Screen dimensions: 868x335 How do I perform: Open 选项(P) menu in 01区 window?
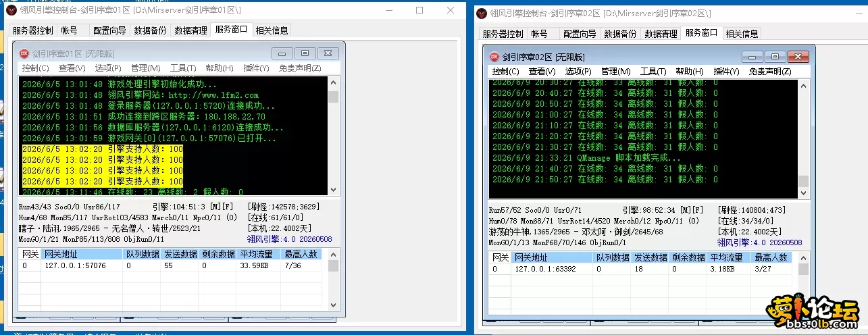(108, 68)
